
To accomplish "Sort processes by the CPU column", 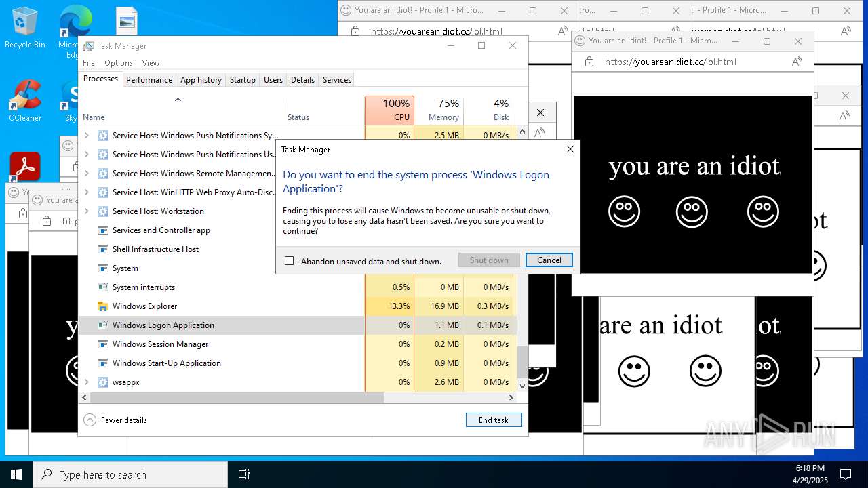I will (x=389, y=110).
